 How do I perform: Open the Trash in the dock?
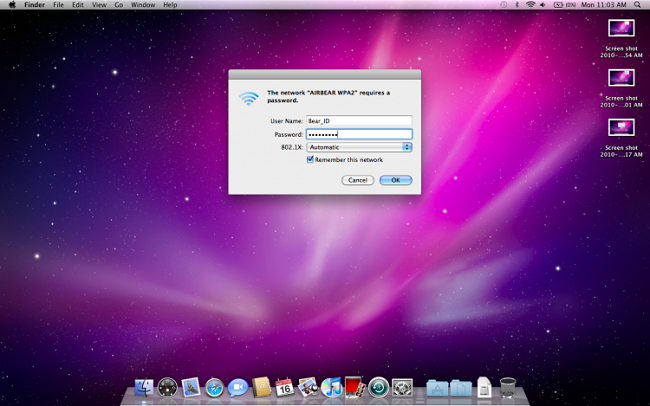tap(508, 386)
